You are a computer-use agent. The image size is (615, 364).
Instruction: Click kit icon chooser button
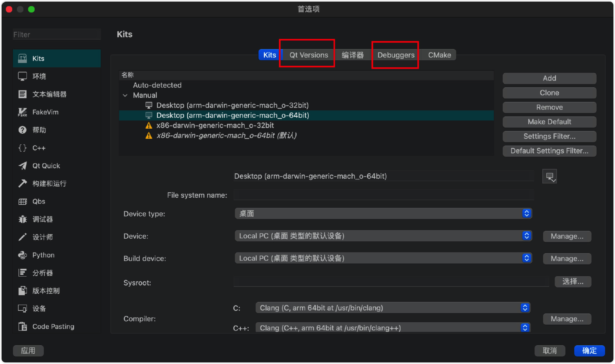pyautogui.click(x=549, y=176)
